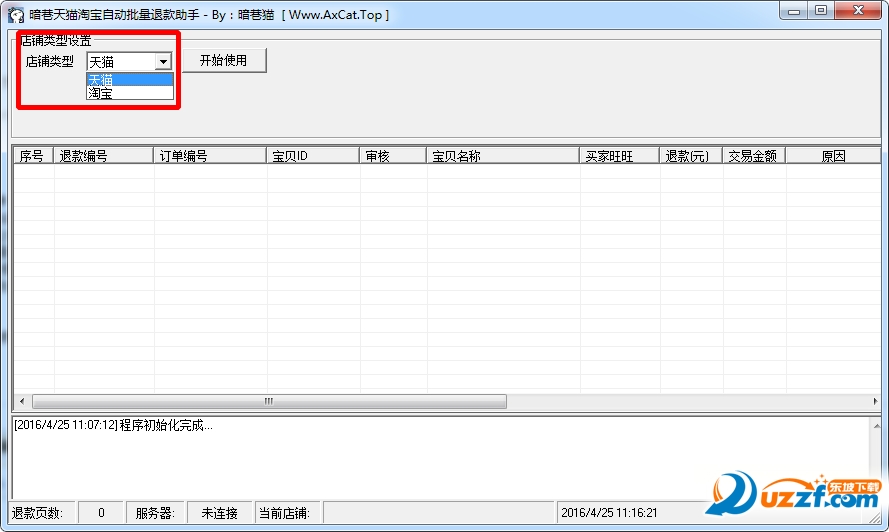
Task: Click the 未连接 server status text
Action: [x=219, y=513]
